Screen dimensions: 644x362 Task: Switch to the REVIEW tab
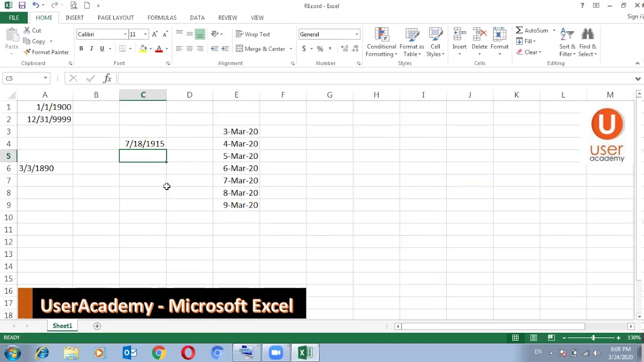pos(227,18)
